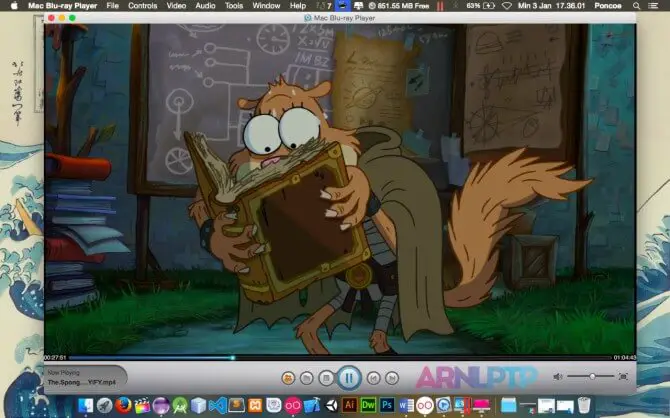Click the stop playback button
The image size is (670, 418).
click(x=325, y=378)
